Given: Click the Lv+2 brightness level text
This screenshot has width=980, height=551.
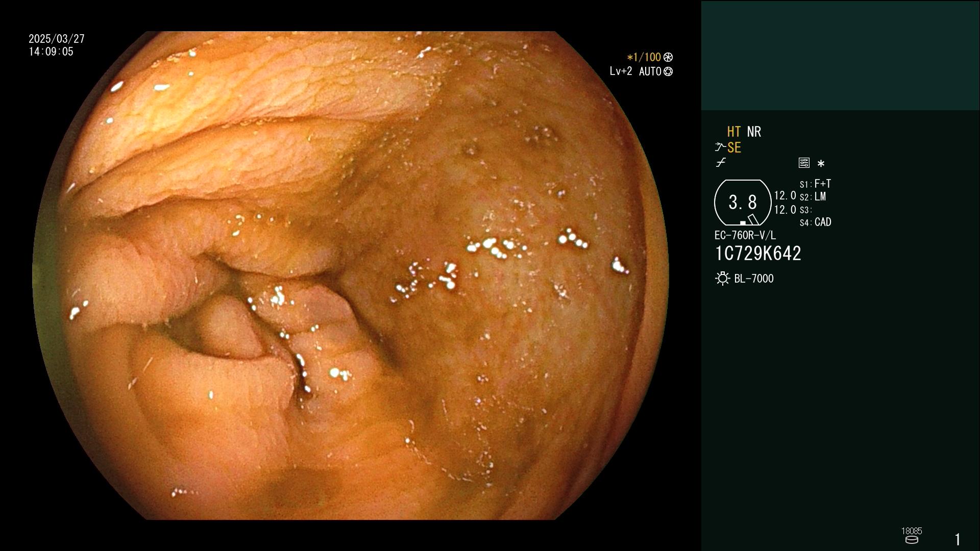Looking at the screenshot, I should click(x=621, y=71).
